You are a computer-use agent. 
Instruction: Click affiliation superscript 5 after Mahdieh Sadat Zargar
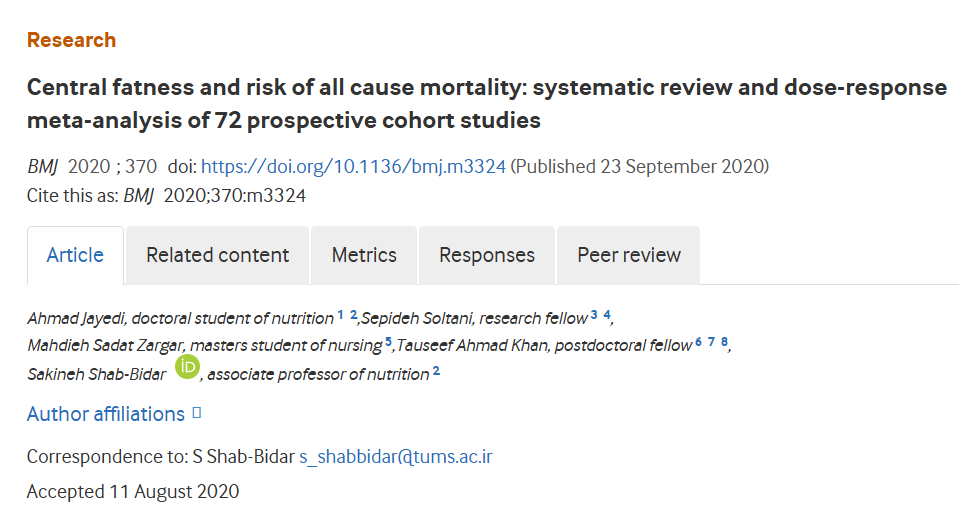click(x=388, y=341)
